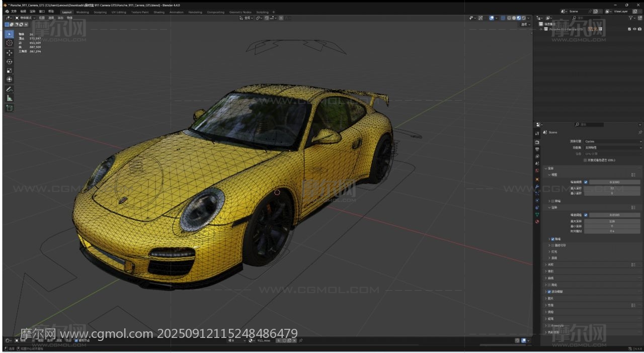Open the Render properties tab icon
The width and height of the screenshot is (644, 353).
pyautogui.click(x=537, y=142)
